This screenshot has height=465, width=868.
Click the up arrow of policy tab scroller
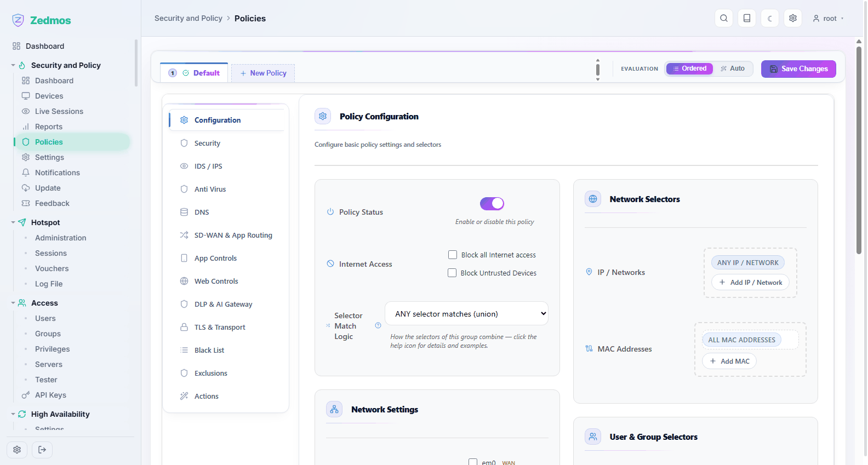coord(598,60)
